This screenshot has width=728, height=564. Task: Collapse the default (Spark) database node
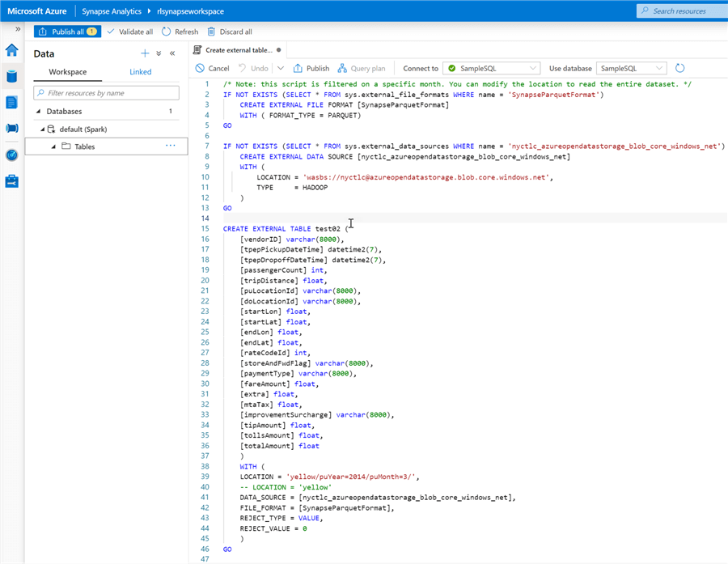tap(43, 129)
